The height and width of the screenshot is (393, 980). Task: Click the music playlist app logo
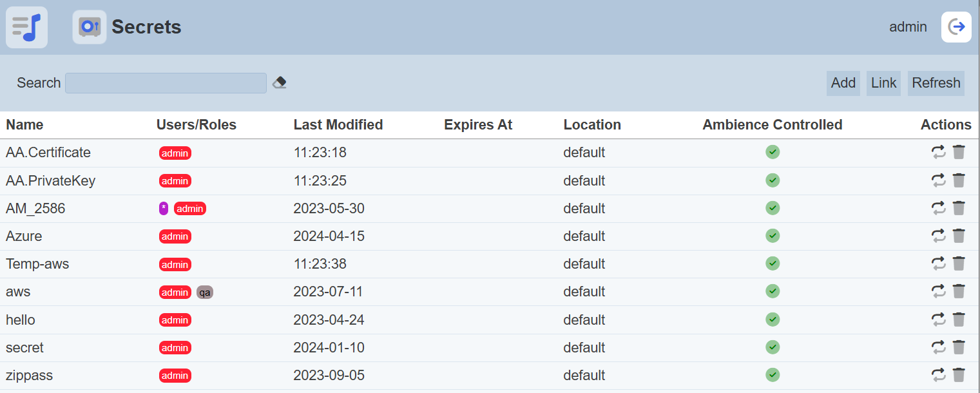pos(26,27)
